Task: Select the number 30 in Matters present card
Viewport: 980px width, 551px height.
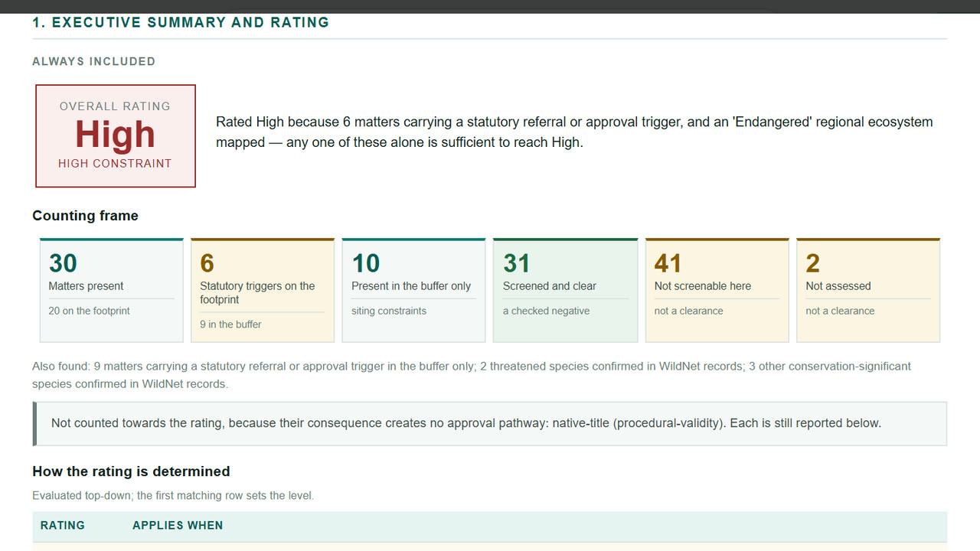Action: 63,263
